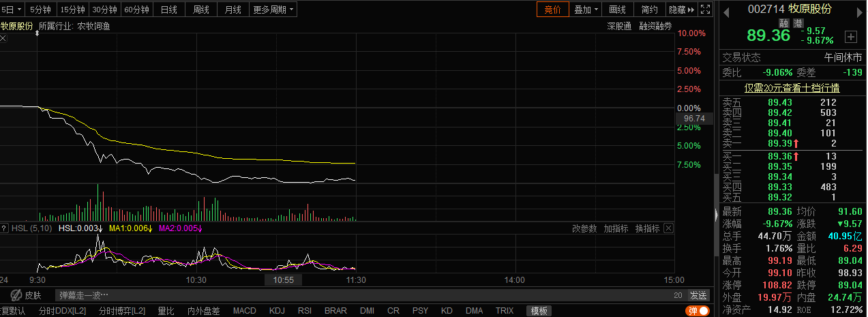The width and height of the screenshot is (868, 317).
Task: Activate the 画线 drawing tool
Action: click(617, 10)
